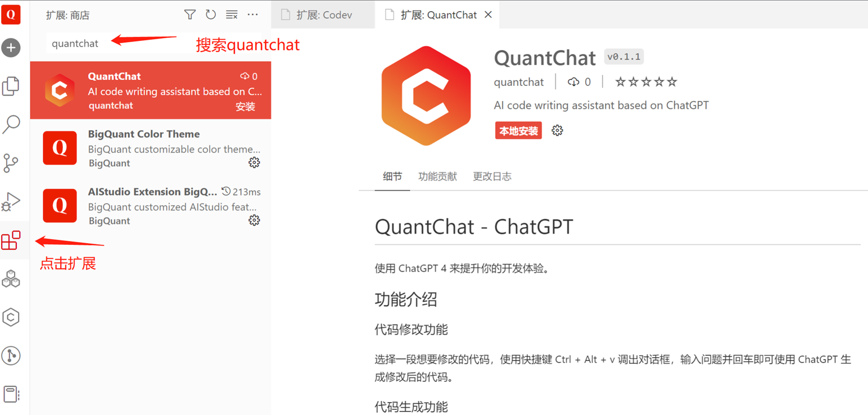This screenshot has height=415, width=868.
Task: Open Run and Debug view
Action: pos(11,202)
